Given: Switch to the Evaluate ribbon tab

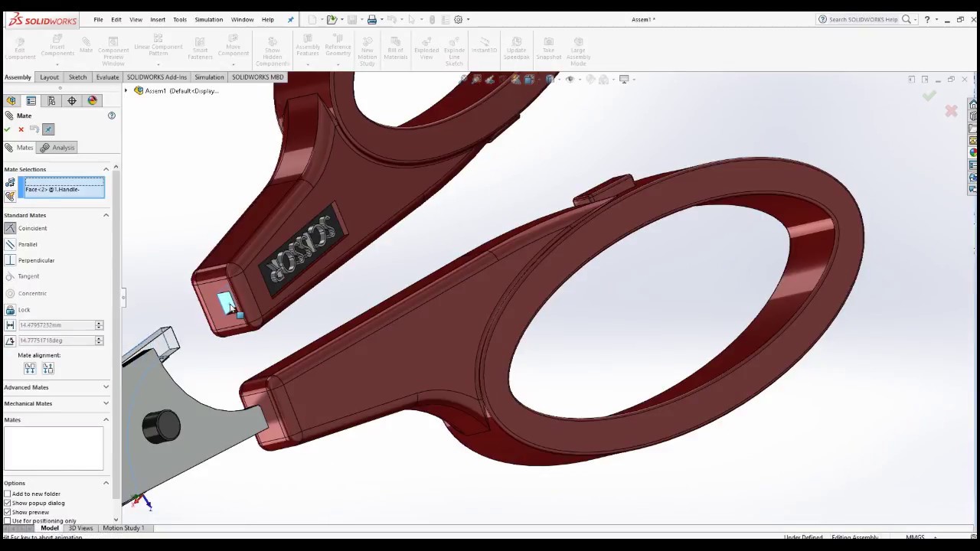Looking at the screenshot, I should click(107, 77).
